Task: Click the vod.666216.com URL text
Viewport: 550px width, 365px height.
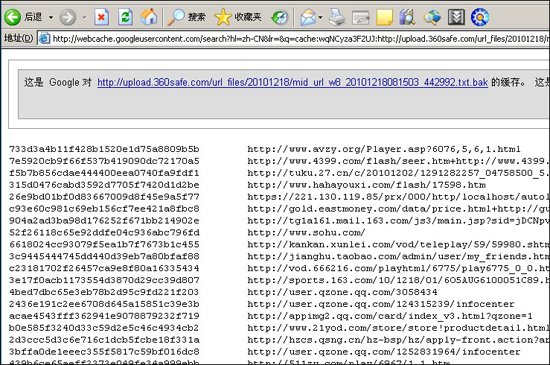Action: pos(398,269)
